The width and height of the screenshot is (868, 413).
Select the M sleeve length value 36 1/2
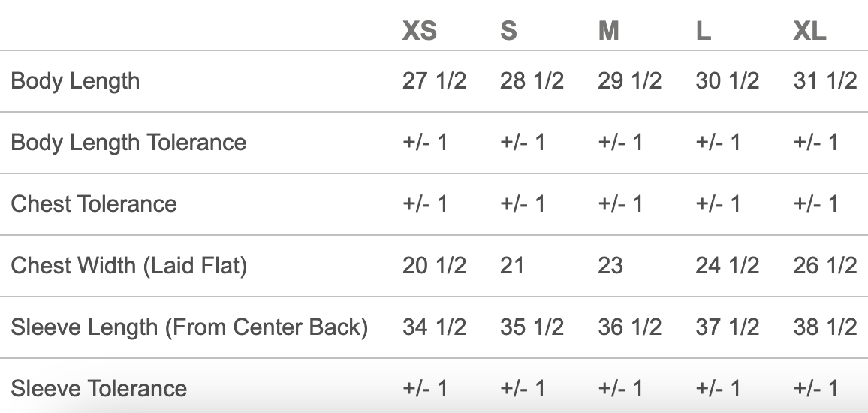pos(629,327)
